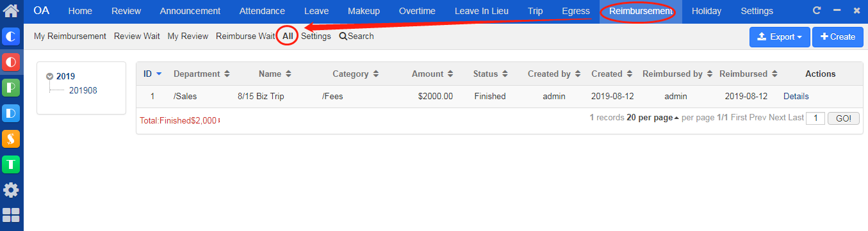Open the blue D app icon

click(12, 113)
